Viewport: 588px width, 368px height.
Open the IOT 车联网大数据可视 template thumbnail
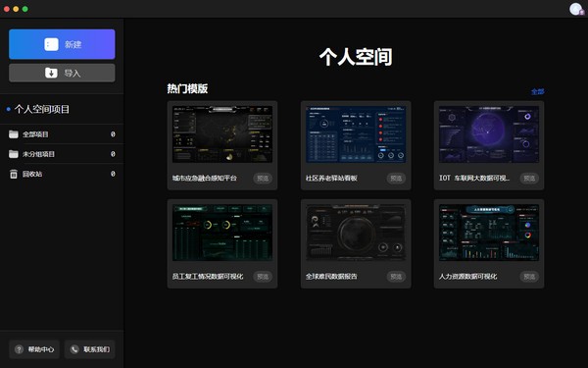(489, 134)
